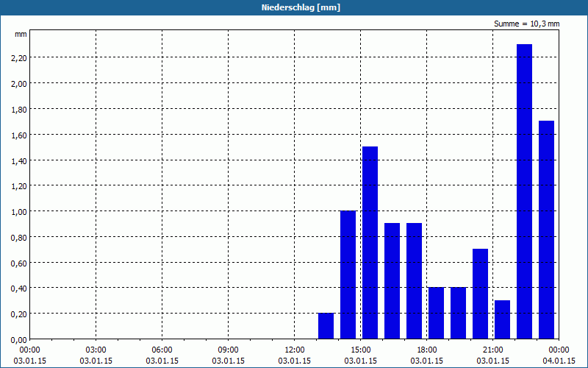Click the 18:00 time axis label
Viewport: 588px width, 368px height.
pos(427,350)
